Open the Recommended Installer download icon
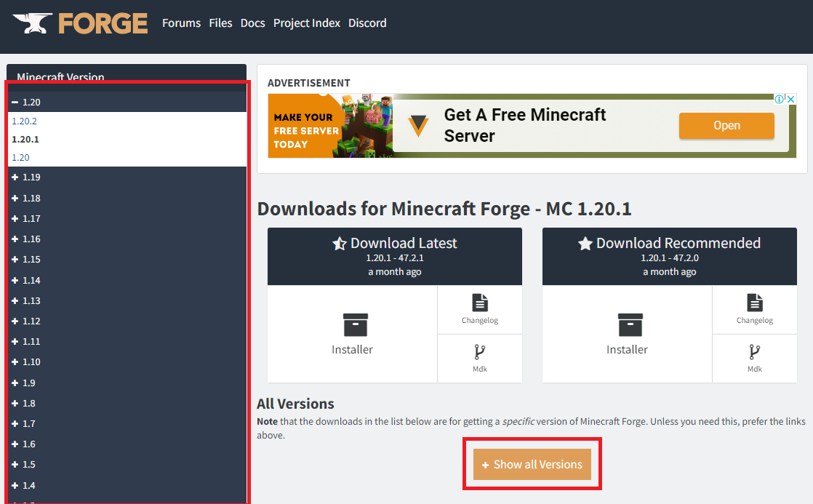This screenshot has width=813, height=504. tap(630, 325)
